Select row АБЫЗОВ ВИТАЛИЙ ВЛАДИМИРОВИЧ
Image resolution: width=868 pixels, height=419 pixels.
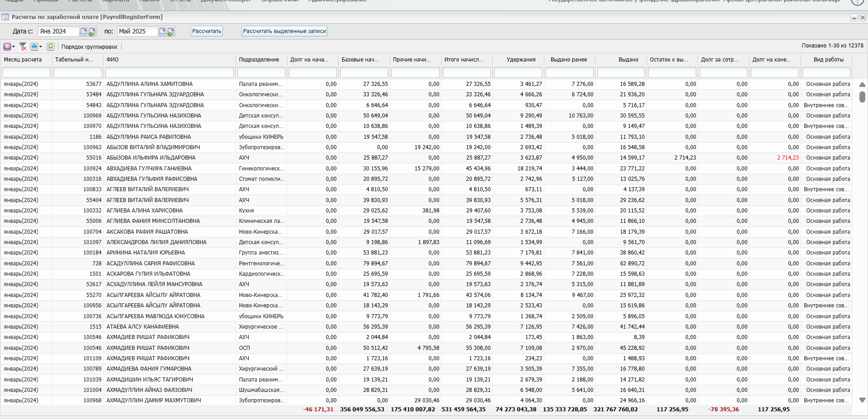(426, 147)
